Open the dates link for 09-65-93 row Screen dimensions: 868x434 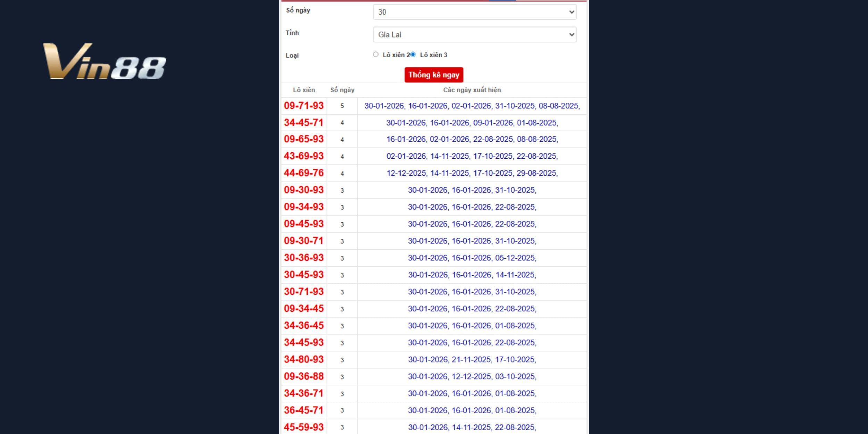pyautogui.click(x=472, y=140)
